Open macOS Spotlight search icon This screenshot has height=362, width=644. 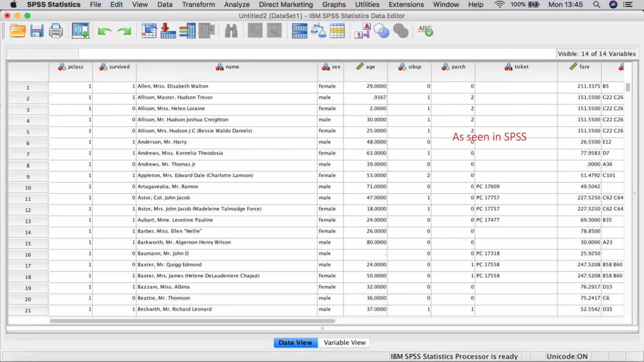coord(596,5)
